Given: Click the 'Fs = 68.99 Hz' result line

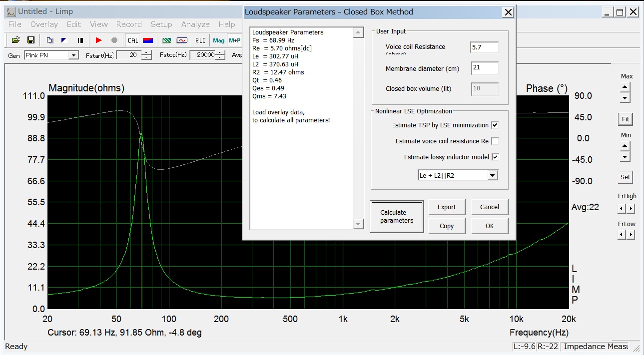Looking at the screenshot, I should coord(273,40).
